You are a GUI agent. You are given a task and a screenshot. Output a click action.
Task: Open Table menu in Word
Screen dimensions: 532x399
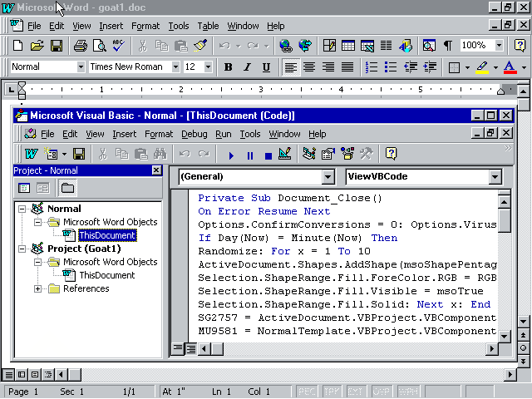point(208,26)
